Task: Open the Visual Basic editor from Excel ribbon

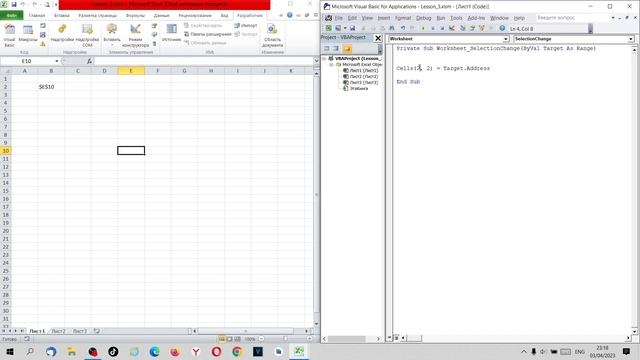Action: coord(9,36)
